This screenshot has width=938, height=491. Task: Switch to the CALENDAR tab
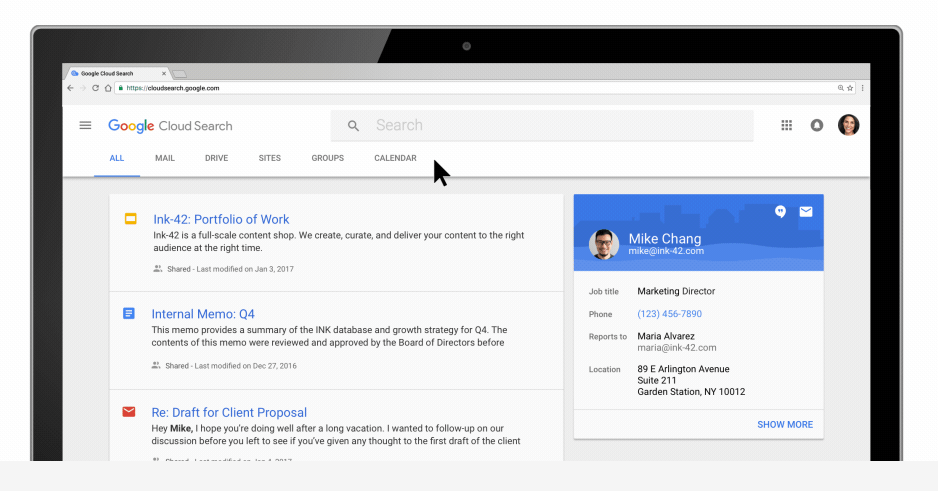[x=395, y=158]
